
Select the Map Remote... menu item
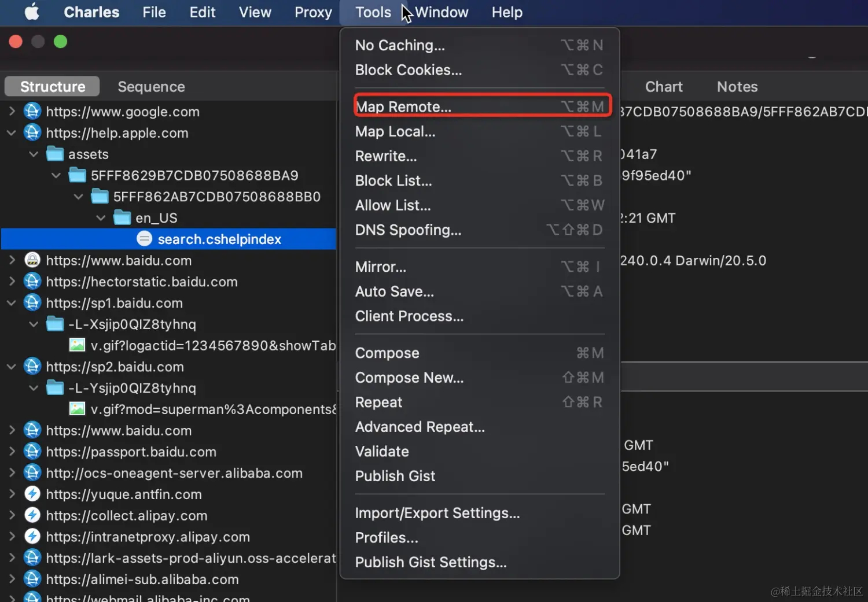click(x=480, y=106)
